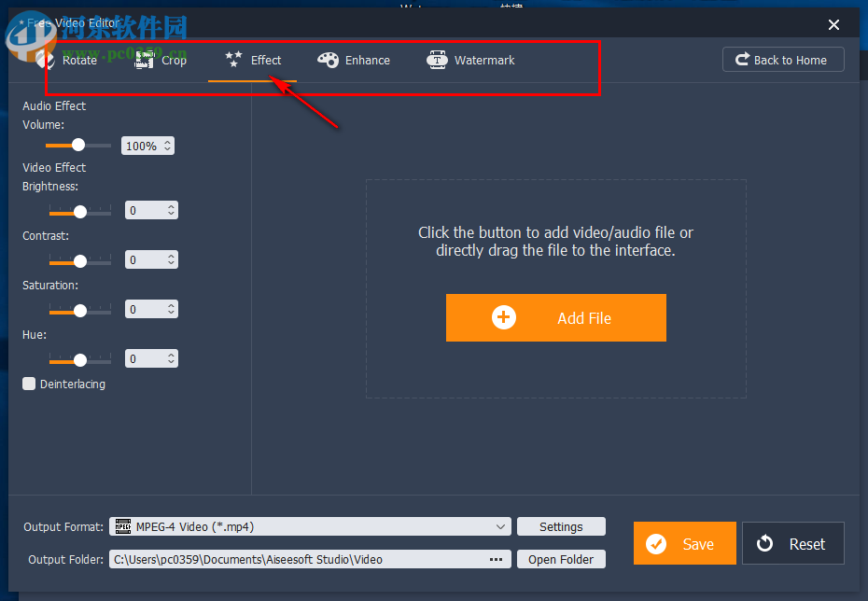Click the Saturation slider handle
The image size is (868, 601).
[80, 311]
